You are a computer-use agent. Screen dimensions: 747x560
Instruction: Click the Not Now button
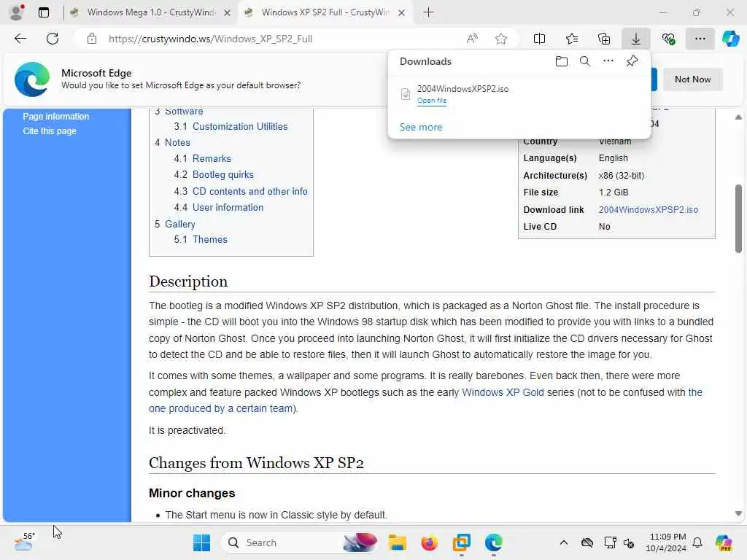(692, 79)
